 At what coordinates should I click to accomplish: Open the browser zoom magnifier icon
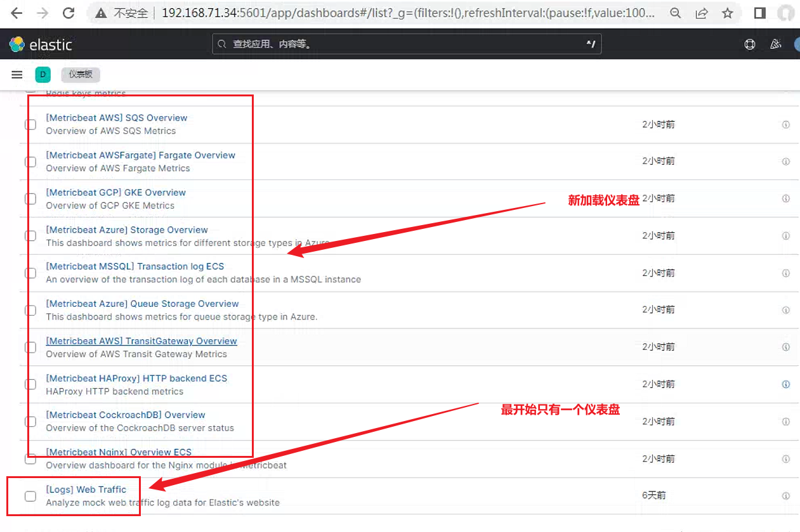point(676,13)
